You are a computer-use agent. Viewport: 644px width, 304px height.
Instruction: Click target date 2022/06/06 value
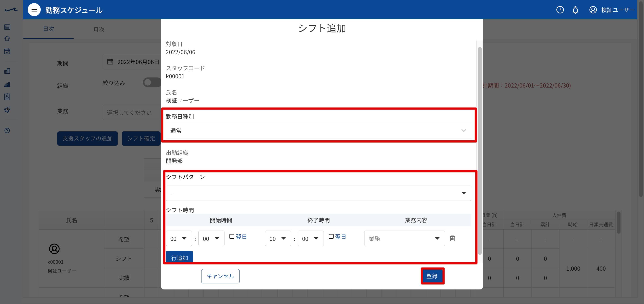[180, 52]
